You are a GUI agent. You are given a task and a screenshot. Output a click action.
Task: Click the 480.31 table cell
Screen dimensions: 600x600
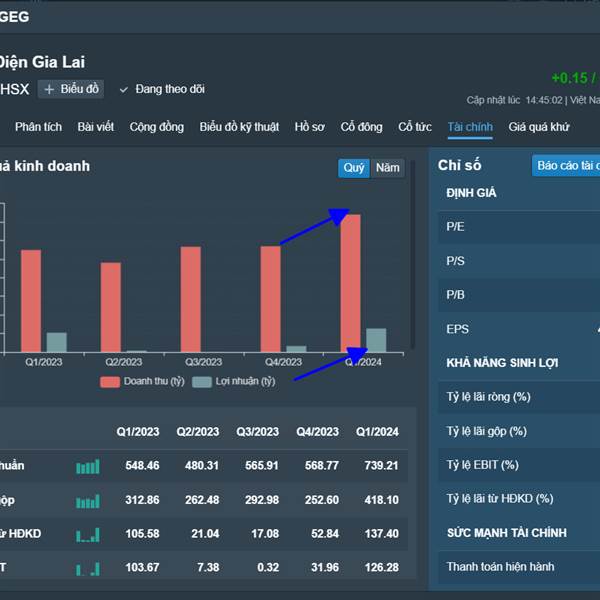click(202, 466)
